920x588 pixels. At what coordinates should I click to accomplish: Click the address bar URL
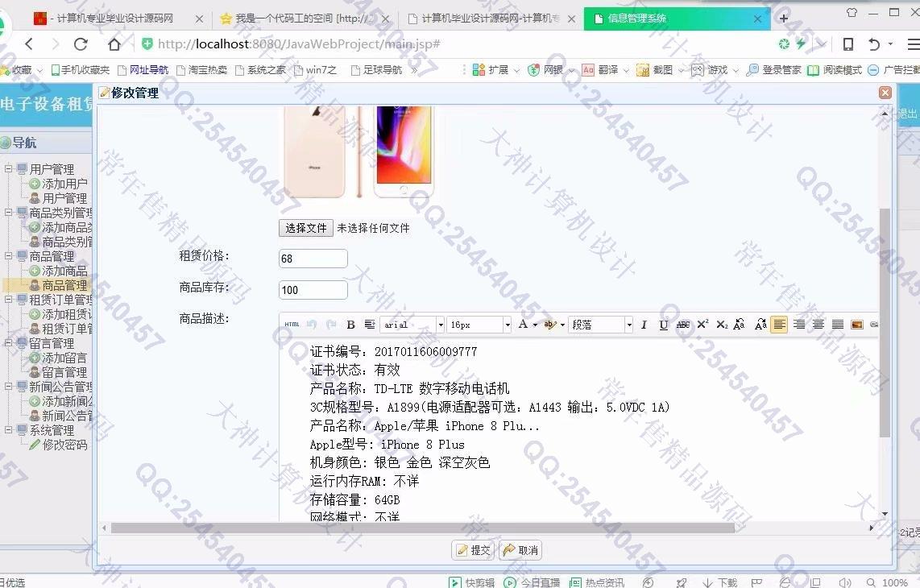(x=299, y=44)
